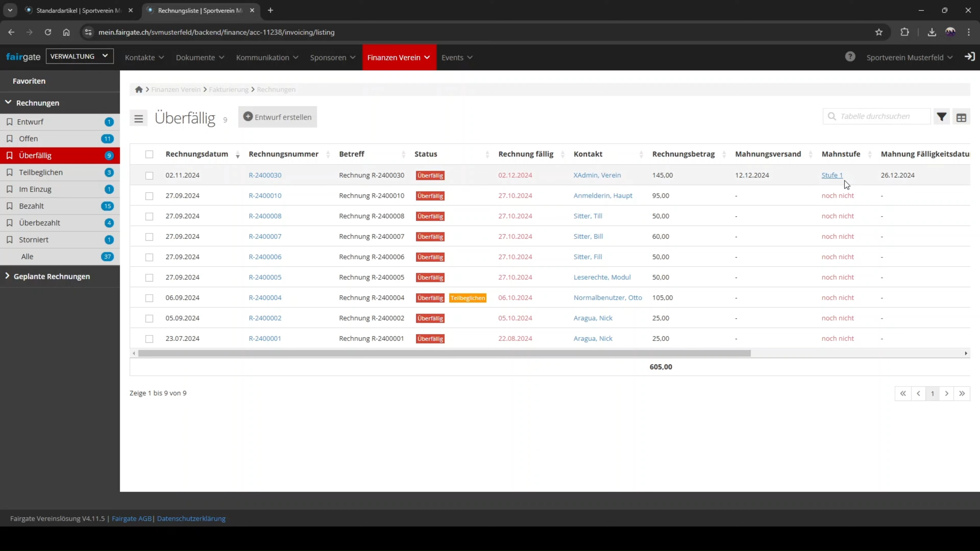Click the bookmark icon next to Entwurf
This screenshot has height=551, width=980.
9,122
